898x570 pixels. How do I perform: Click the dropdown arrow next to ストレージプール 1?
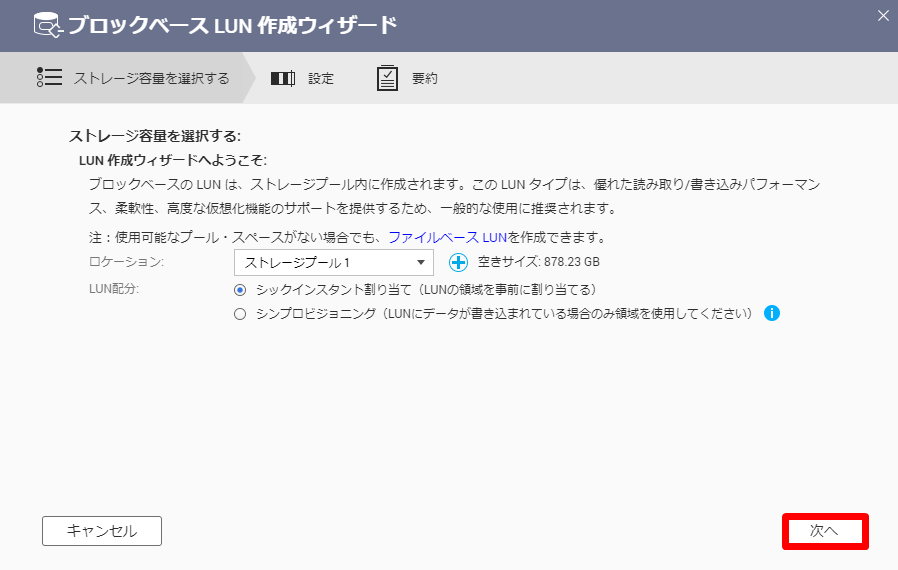click(x=421, y=263)
